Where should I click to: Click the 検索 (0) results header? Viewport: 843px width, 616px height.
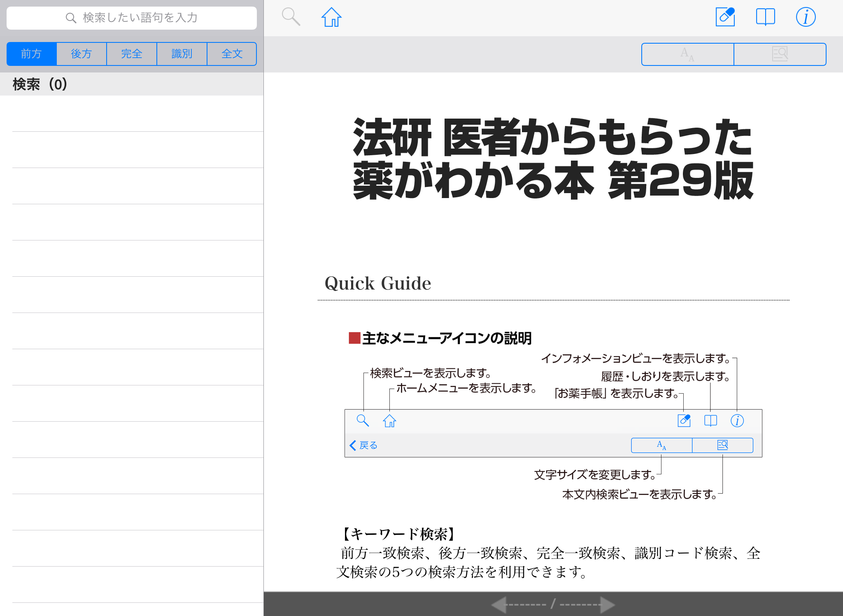[40, 84]
